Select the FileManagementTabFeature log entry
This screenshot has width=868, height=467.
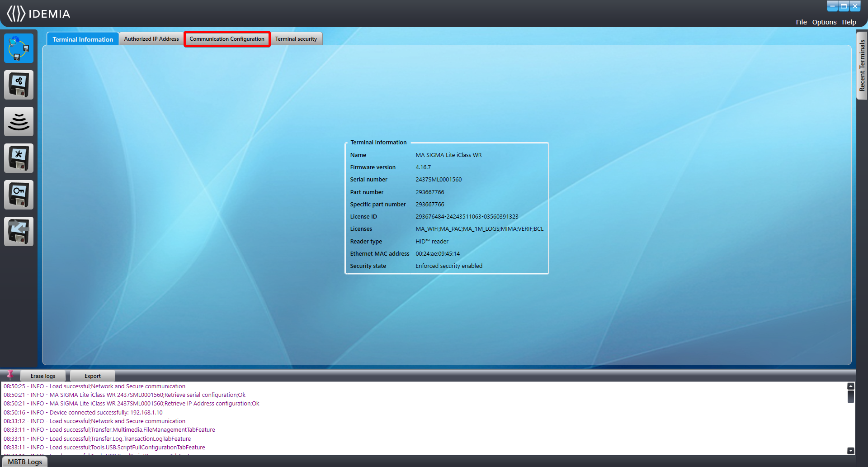click(x=109, y=430)
